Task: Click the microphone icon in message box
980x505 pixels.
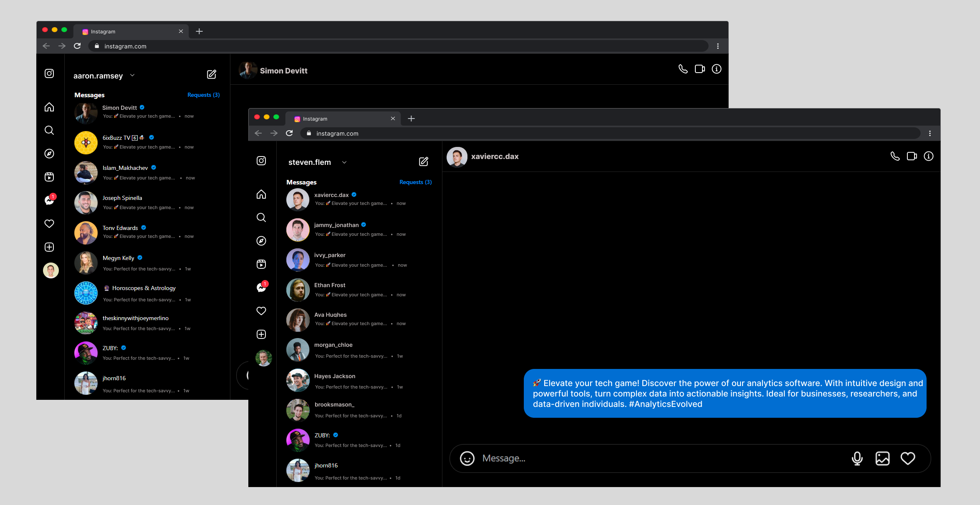Action: point(857,458)
